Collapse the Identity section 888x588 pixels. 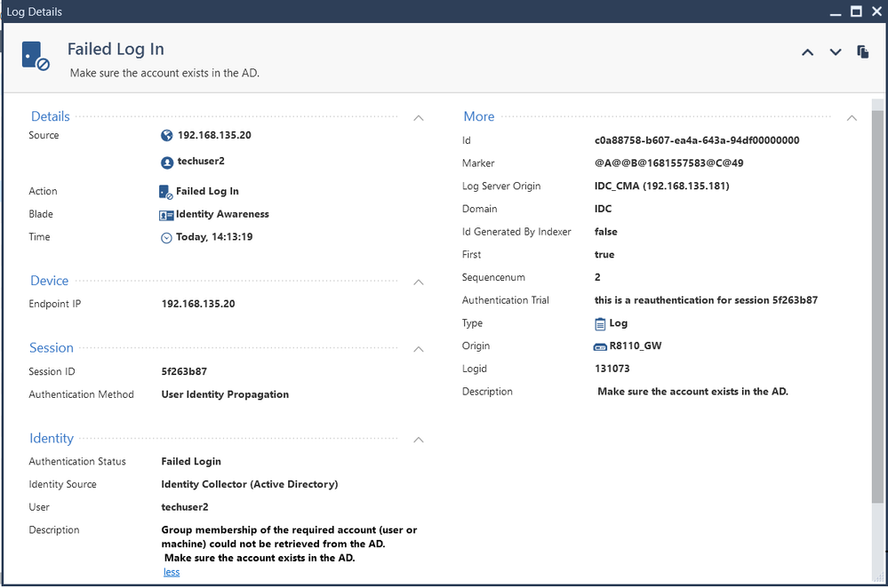click(419, 440)
